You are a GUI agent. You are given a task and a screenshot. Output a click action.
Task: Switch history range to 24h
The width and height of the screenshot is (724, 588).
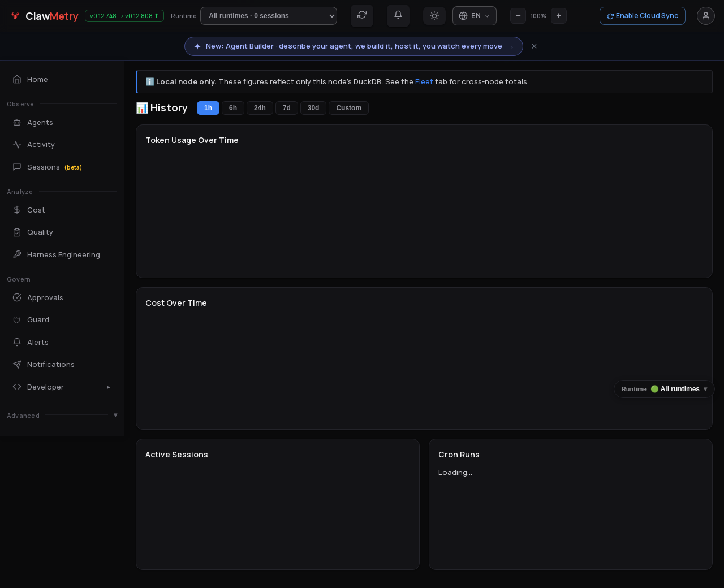(x=260, y=108)
